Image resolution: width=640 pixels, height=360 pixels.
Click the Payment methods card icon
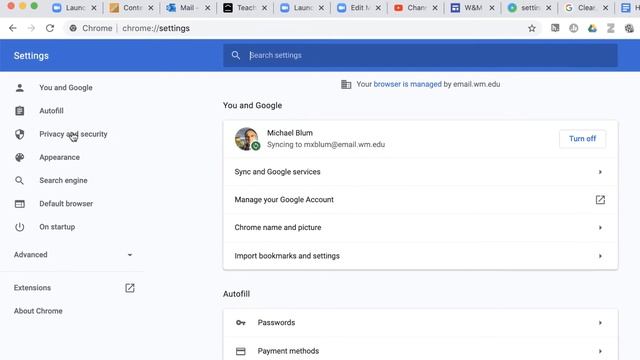(x=241, y=351)
